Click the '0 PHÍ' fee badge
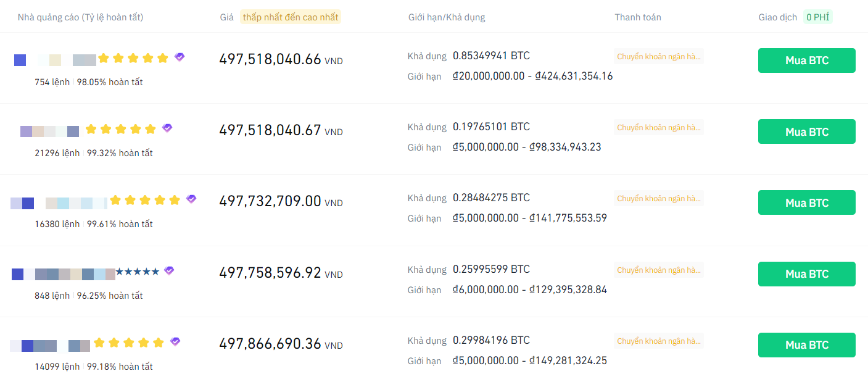Image resolution: width=868 pixels, height=387 pixels. tap(817, 17)
